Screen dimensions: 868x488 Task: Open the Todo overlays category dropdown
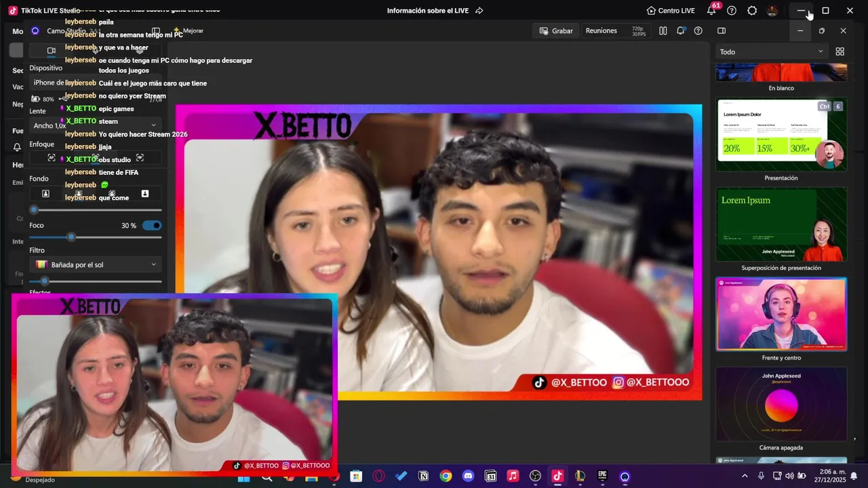click(771, 52)
